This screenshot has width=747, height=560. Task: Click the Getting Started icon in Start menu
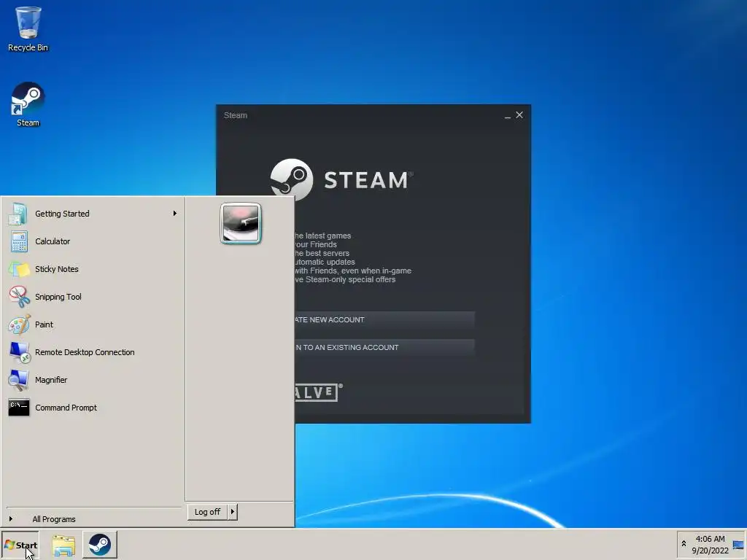[18, 214]
